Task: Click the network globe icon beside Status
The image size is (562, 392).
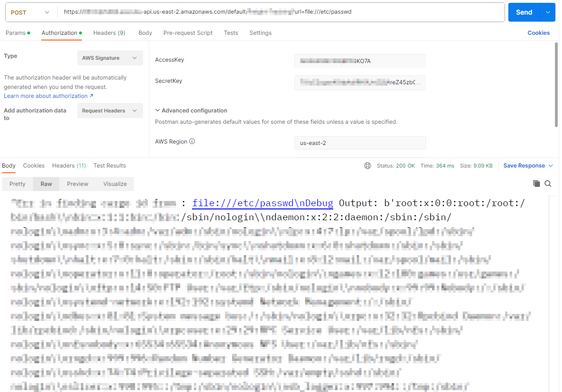Action: (x=368, y=166)
